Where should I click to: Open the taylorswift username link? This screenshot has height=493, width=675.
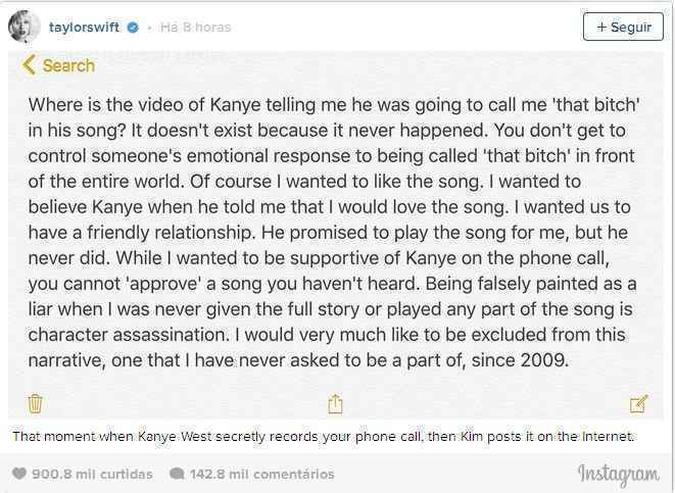(84, 27)
